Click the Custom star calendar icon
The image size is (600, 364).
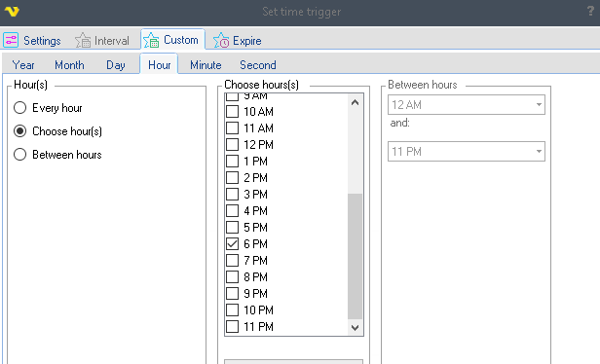pyautogui.click(x=151, y=40)
